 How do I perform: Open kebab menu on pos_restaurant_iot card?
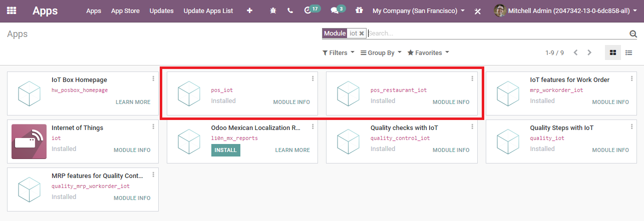pos(472,78)
